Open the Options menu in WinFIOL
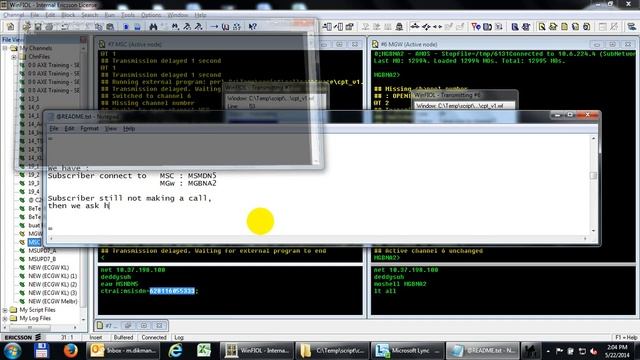This screenshot has width=640, height=360. [151, 15]
